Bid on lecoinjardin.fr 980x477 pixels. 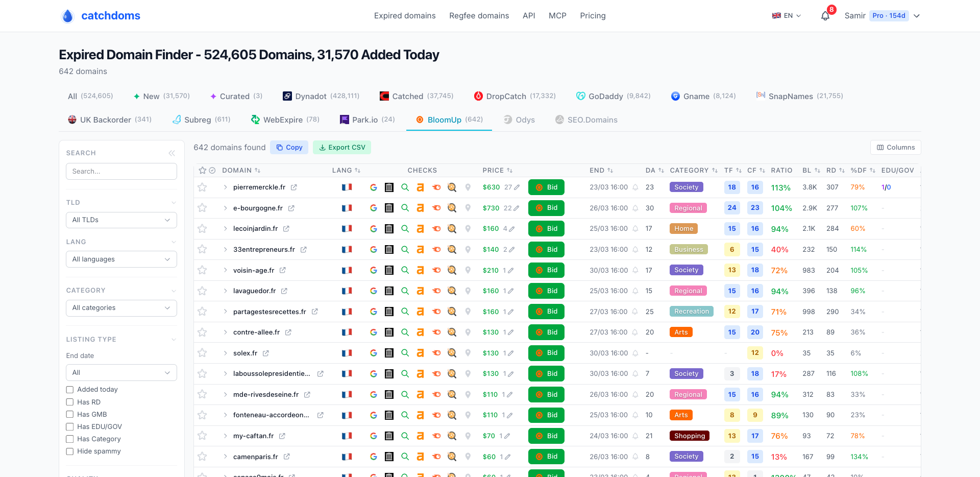(x=546, y=229)
